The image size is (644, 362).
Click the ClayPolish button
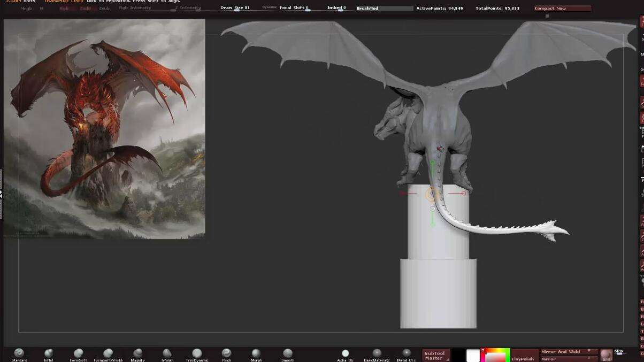(523, 358)
